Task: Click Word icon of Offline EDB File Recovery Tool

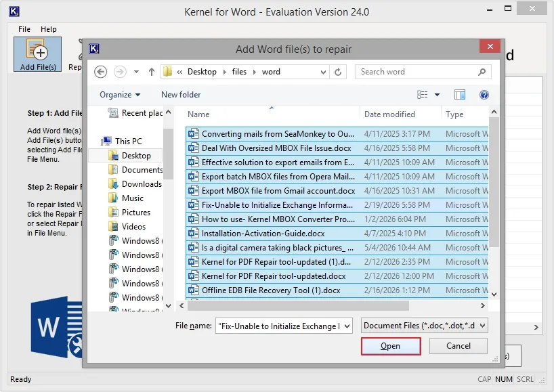Action: click(193, 290)
